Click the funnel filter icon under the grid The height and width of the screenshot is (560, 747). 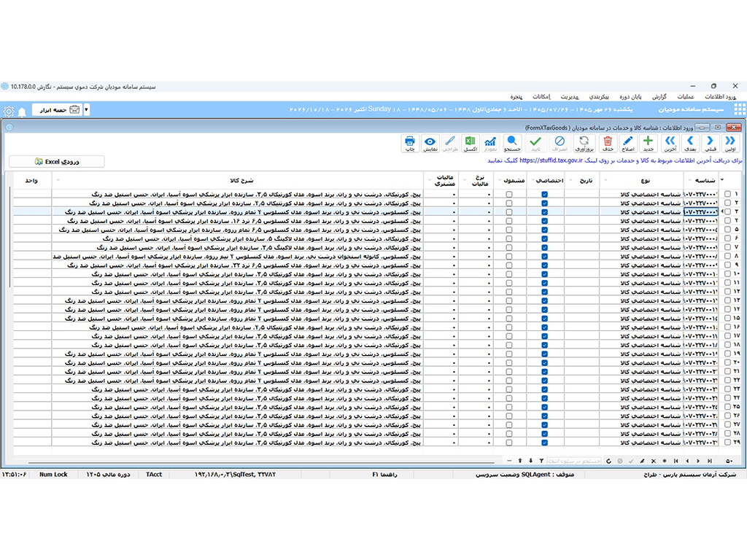coord(541,461)
